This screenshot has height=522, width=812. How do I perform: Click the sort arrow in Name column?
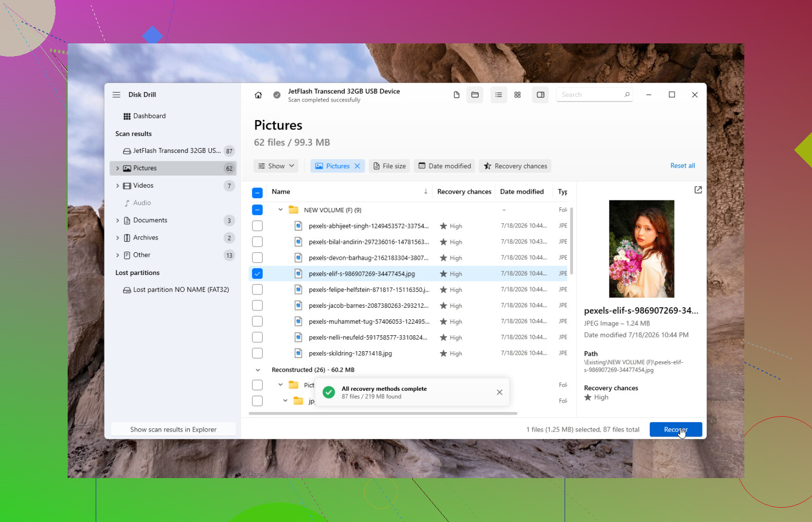point(426,191)
